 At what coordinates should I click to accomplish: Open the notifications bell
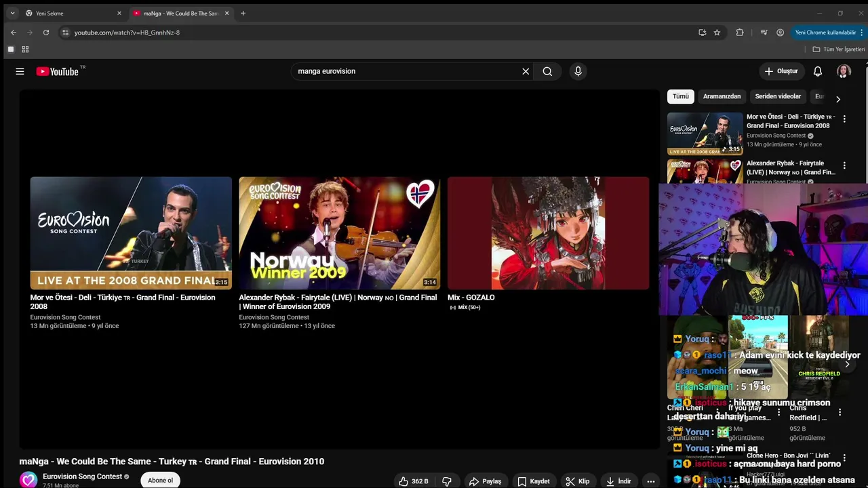(x=818, y=71)
